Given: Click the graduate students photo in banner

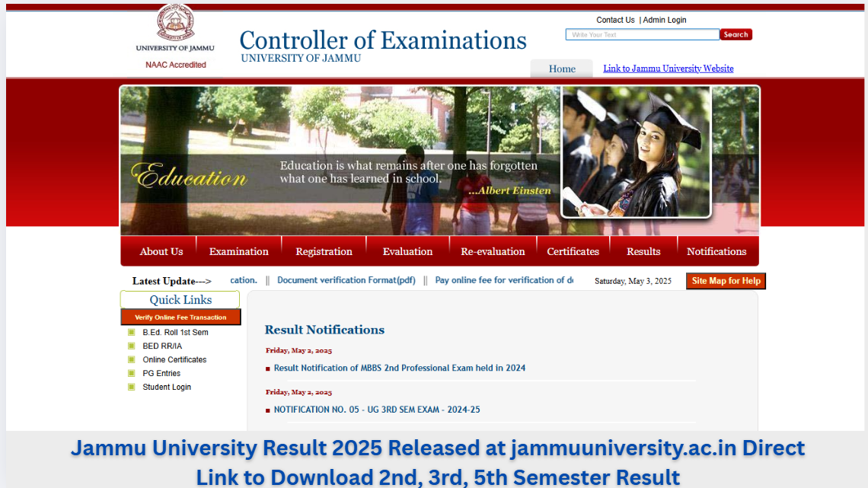Looking at the screenshot, I should [x=636, y=152].
